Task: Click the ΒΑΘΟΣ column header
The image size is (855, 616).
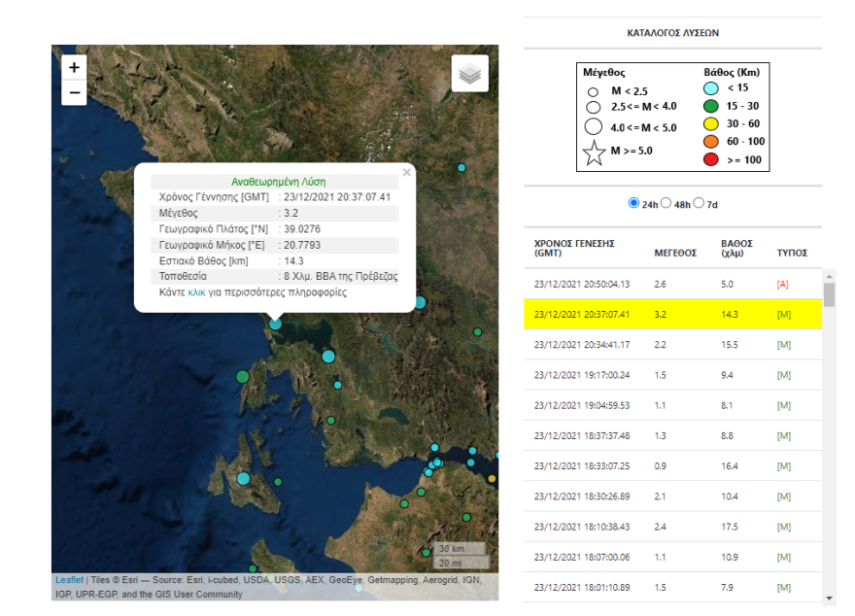Action: 736,248
